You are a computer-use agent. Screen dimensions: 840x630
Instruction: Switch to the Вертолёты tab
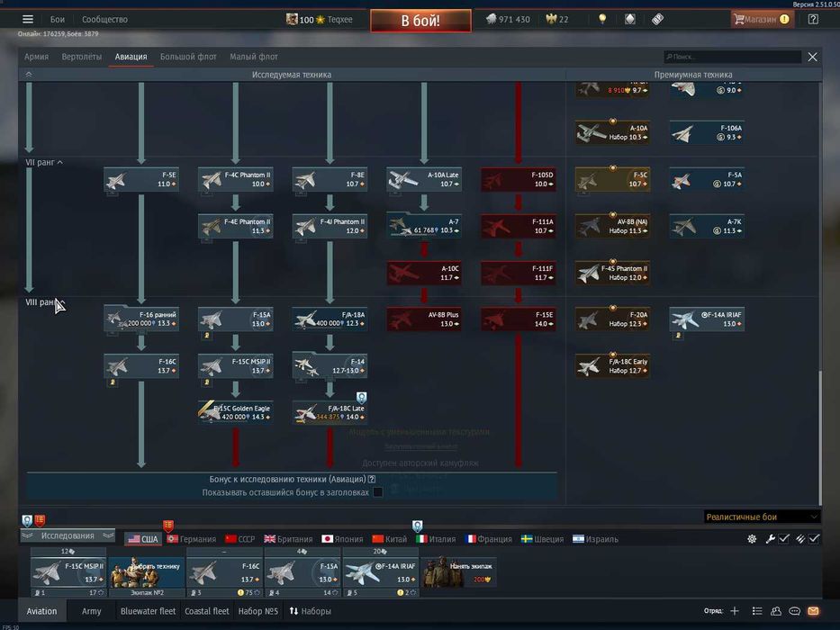[x=81, y=56]
